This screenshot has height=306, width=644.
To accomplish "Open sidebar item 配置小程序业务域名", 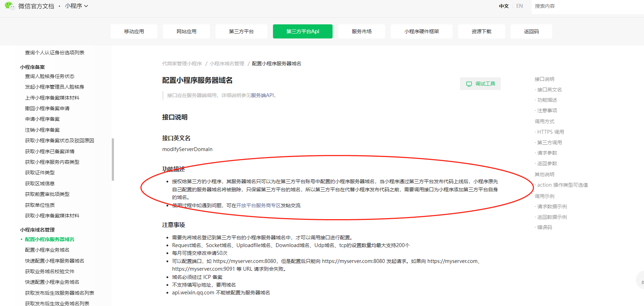I will point(47,250).
